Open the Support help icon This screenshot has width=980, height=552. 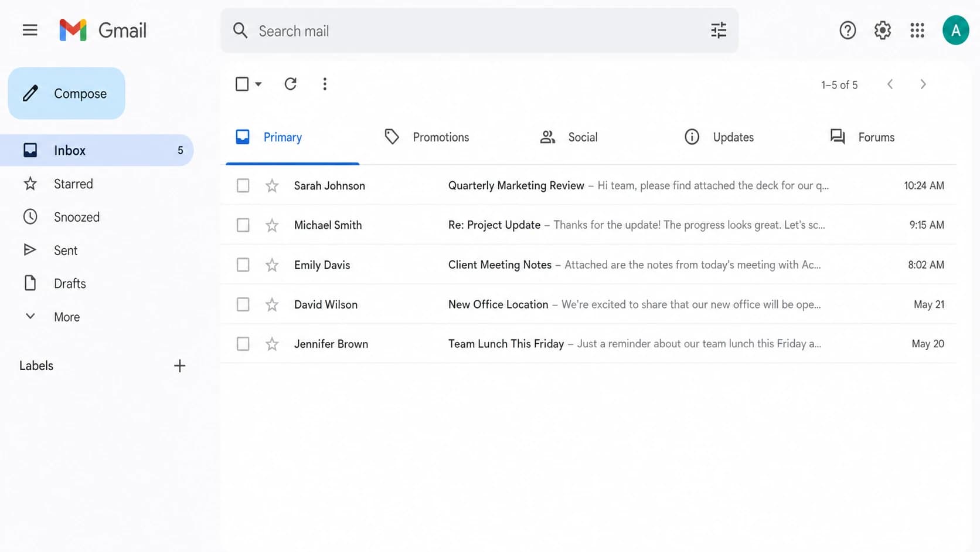point(848,30)
